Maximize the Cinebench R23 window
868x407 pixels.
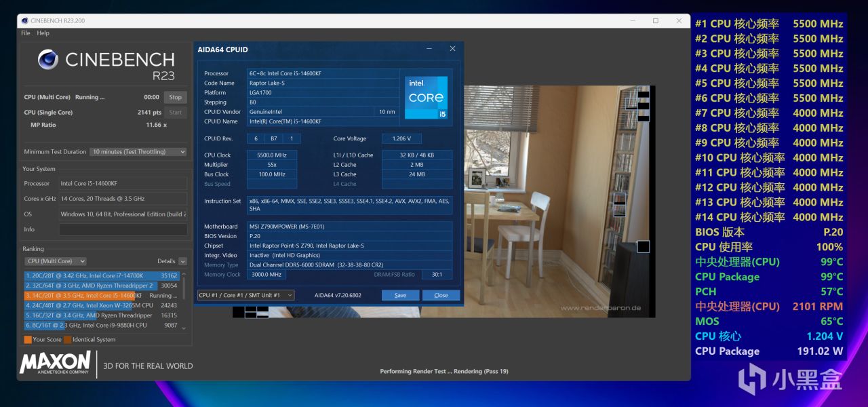click(656, 20)
